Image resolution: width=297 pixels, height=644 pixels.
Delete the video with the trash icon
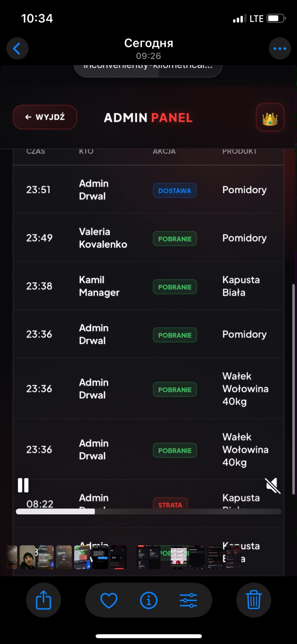tap(253, 600)
